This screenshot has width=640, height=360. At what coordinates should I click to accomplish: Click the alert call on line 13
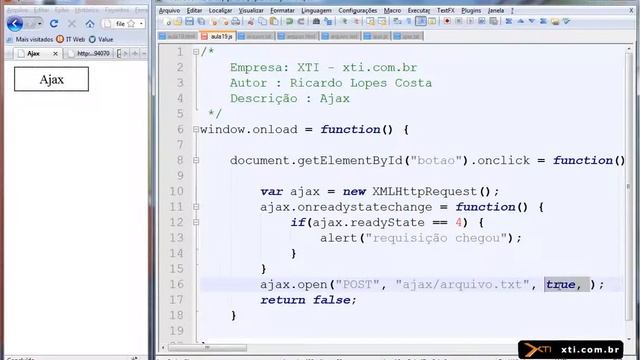pos(420,238)
